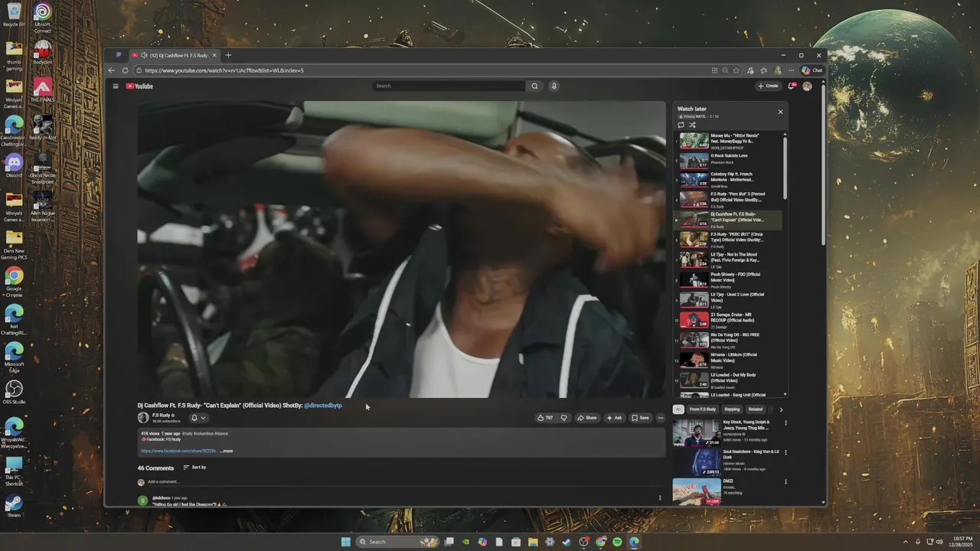Open the Sort by comments dropdown
Image resolution: width=980 pixels, height=551 pixels.
click(194, 468)
